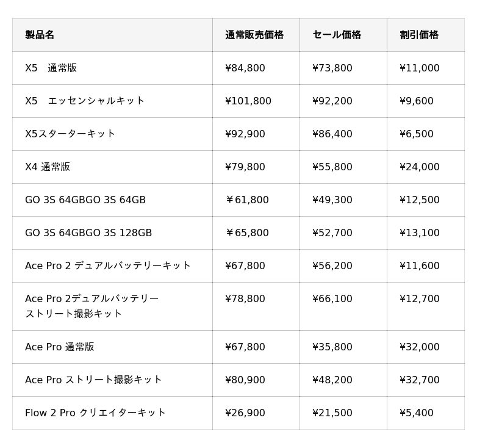Click the X5 エッセンシャルキット product cell
The image size is (488, 448).
coord(85,101)
